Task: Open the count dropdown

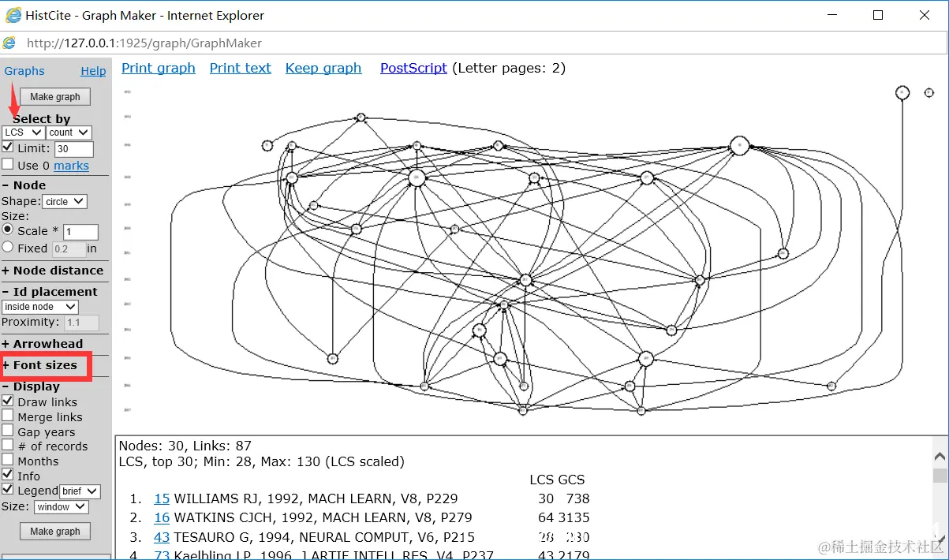Action: (x=69, y=133)
